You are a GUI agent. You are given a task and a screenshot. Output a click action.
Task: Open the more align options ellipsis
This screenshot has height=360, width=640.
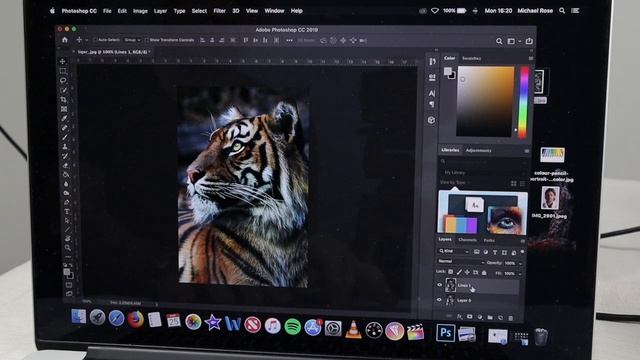pos(289,40)
